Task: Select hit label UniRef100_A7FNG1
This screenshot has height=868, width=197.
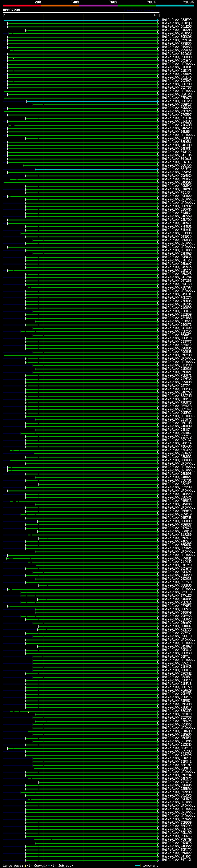Action: point(176,226)
